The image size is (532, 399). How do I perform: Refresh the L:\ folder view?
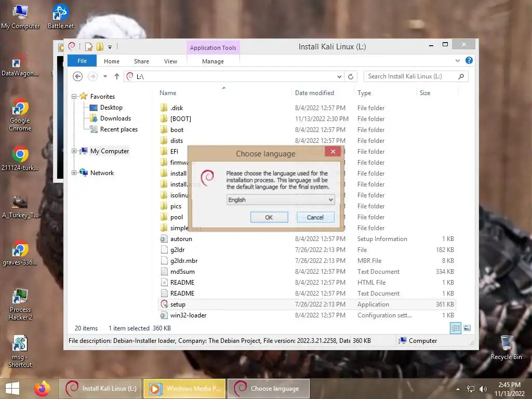click(x=351, y=77)
